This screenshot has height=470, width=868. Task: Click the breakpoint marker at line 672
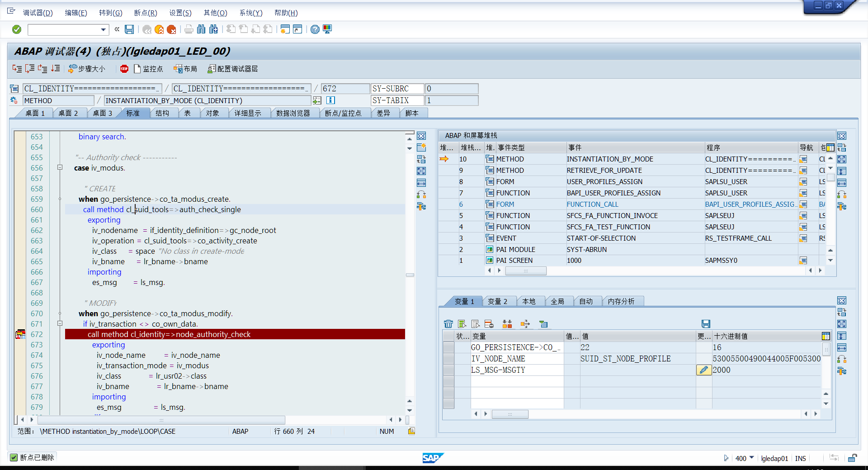point(20,334)
